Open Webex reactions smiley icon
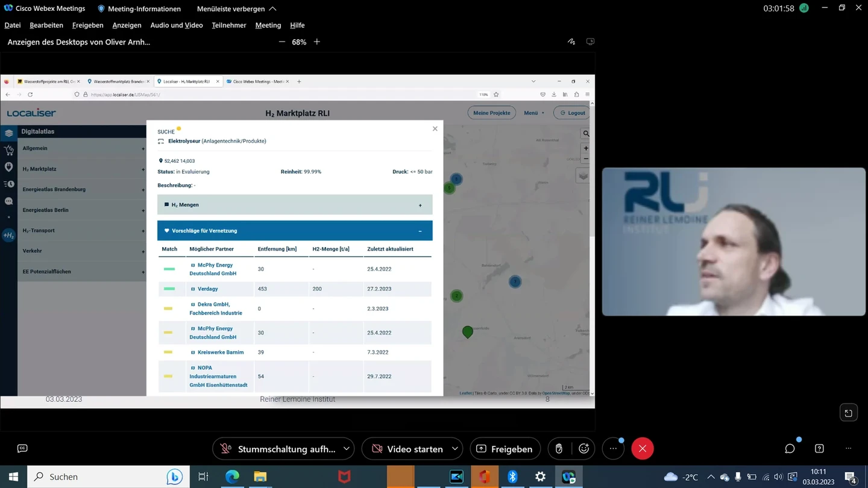The image size is (868, 488). (x=583, y=449)
